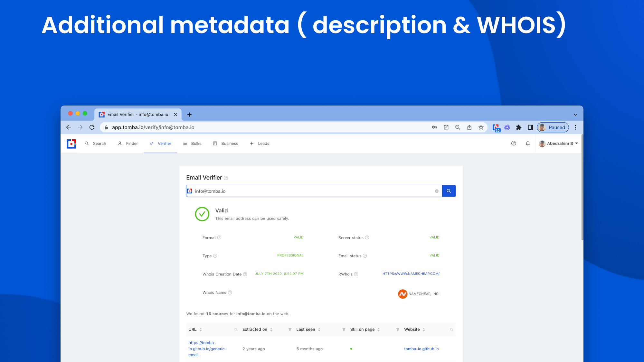Image resolution: width=644 pixels, height=362 pixels.
Task: Sort by the Website column
Action: pyautogui.click(x=424, y=330)
